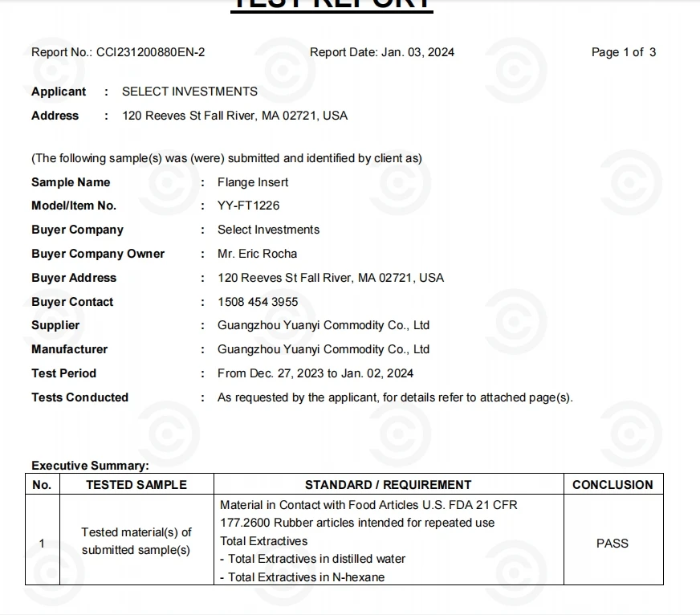Click the Model/Item No. label
The width and height of the screenshot is (700, 615).
[x=74, y=206]
